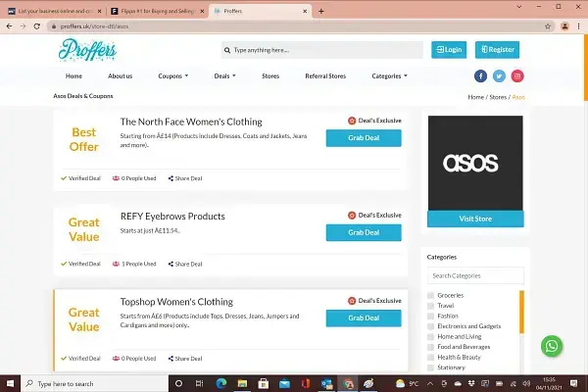Open the Twitter social icon
The height and width of the screenshot is (392, 588).
[x=499, y=76]
